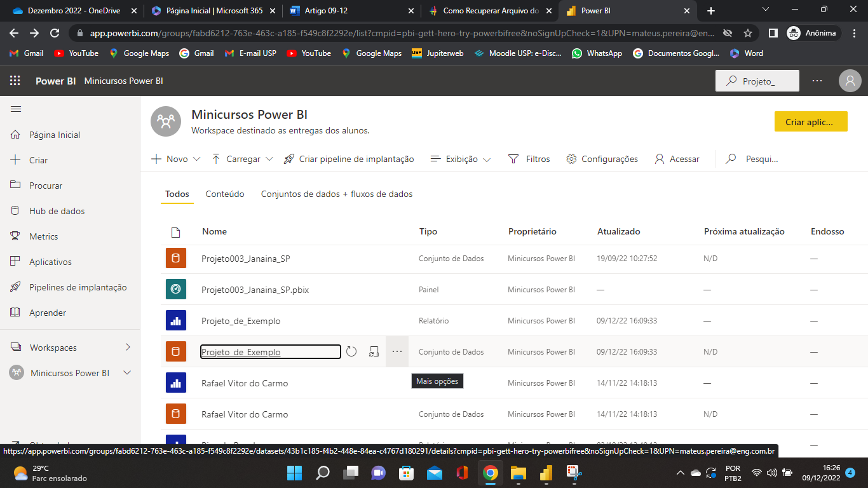The width and height of the screenshot is (868, 488).
Task: Click Acessar in the toolbar
Action: point(677,159)
